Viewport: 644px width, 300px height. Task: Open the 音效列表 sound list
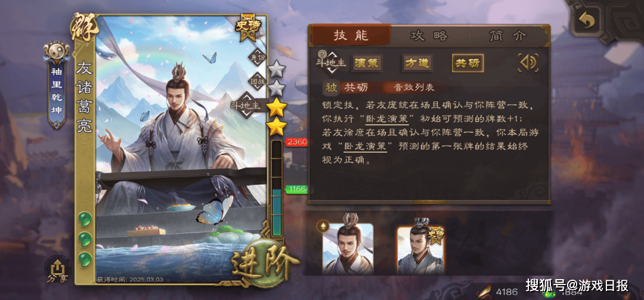414,87
